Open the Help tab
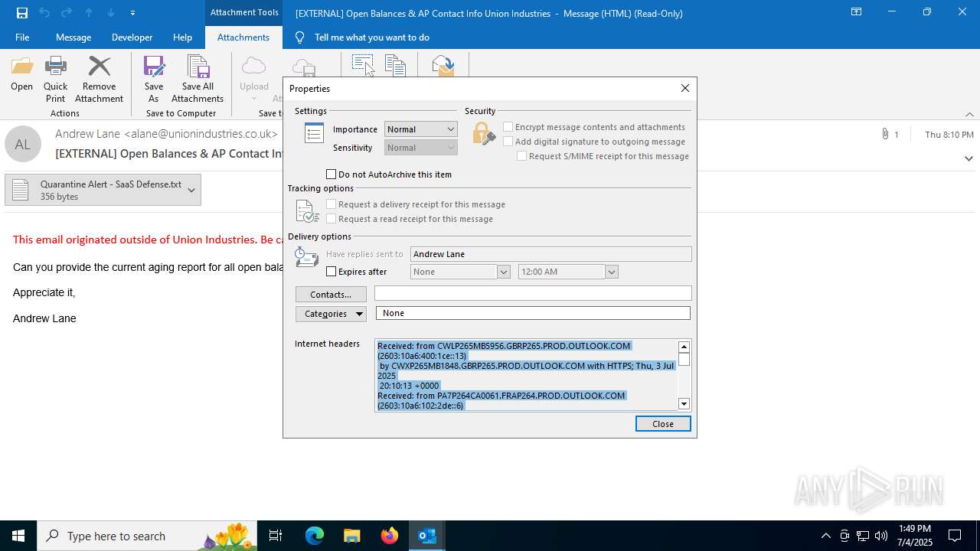This screenshot has width=980, height=551. tap(182, 37)
